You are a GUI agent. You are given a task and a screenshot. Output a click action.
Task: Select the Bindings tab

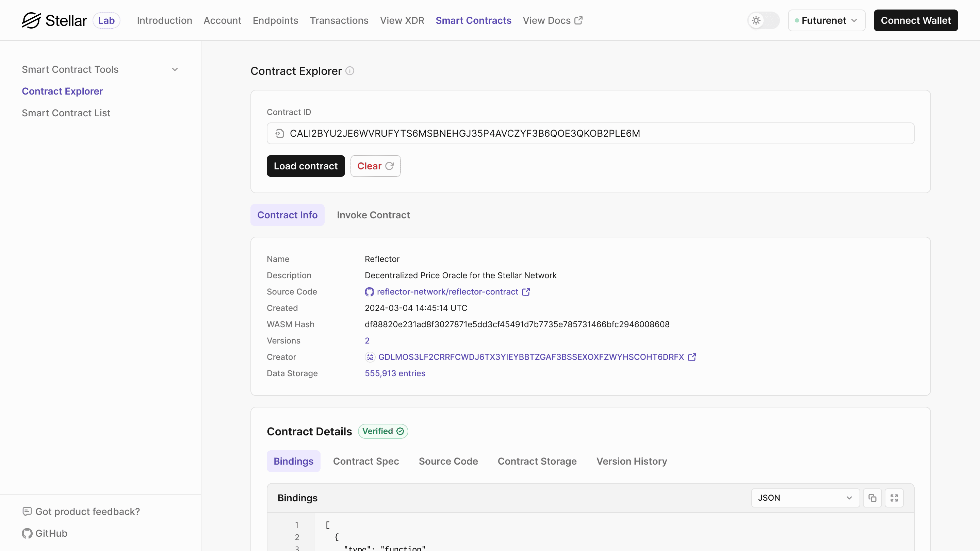[293, 461]
